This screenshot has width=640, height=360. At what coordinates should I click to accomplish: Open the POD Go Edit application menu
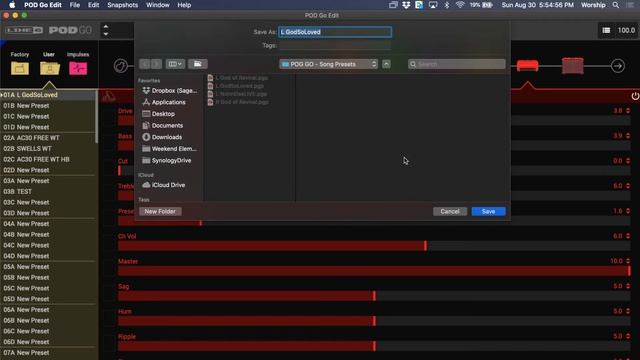pyautogui.click(x=43, y=5)
